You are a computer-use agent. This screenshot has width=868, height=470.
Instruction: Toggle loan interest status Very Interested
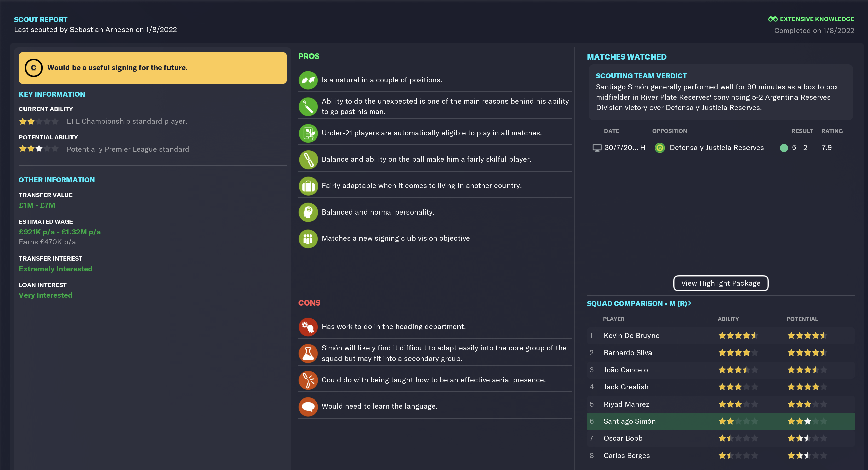point(46,295)
